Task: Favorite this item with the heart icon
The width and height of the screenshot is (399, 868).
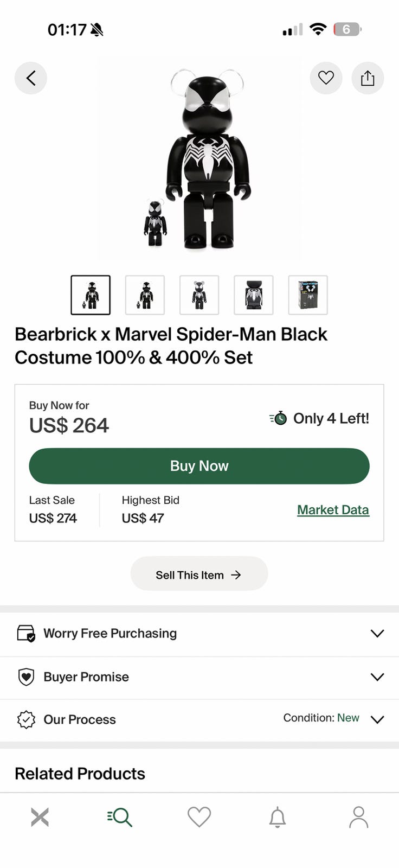Action: 326,78
